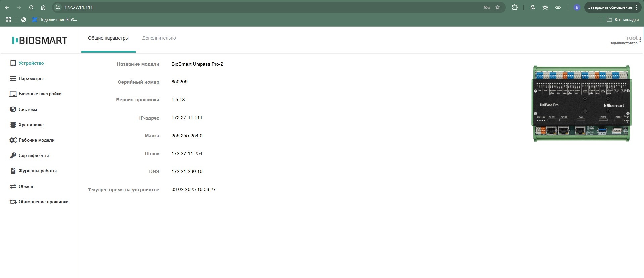Click the browser back arrow
The height and width of the screenshot is (278, 644).
pos(7,7)
